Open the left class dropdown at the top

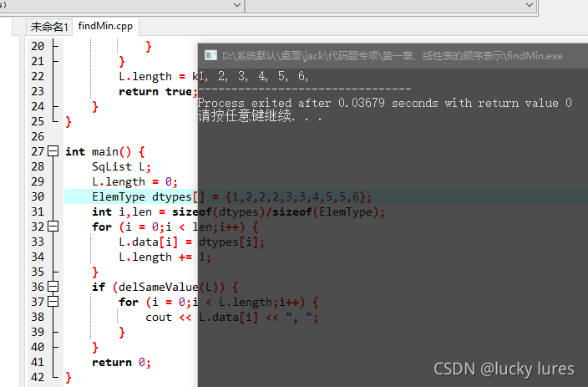[x=237, y=5]
